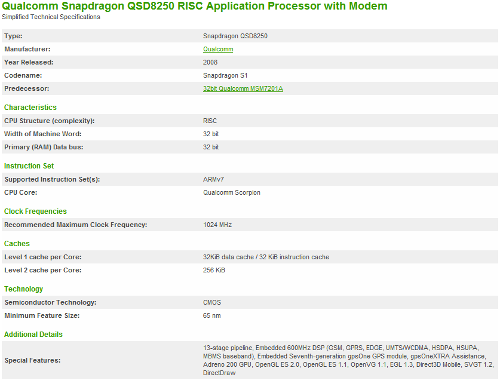Viewport: 500px width, 379px height.
Task: Click the Year Released row label
Action: [x=29, y=62]
